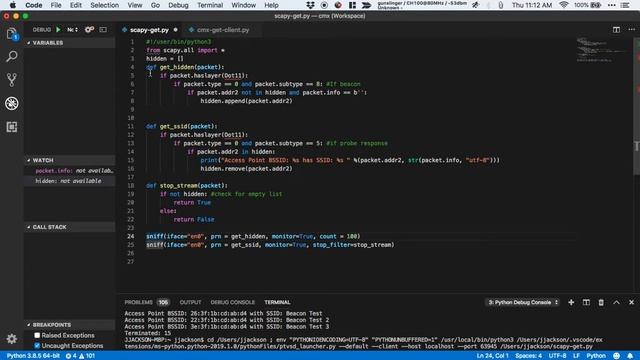640x360 pixels.
Task: Enable Raised Exceptions breakpoint
Action: pyautogui.click(x=37, y=336)
